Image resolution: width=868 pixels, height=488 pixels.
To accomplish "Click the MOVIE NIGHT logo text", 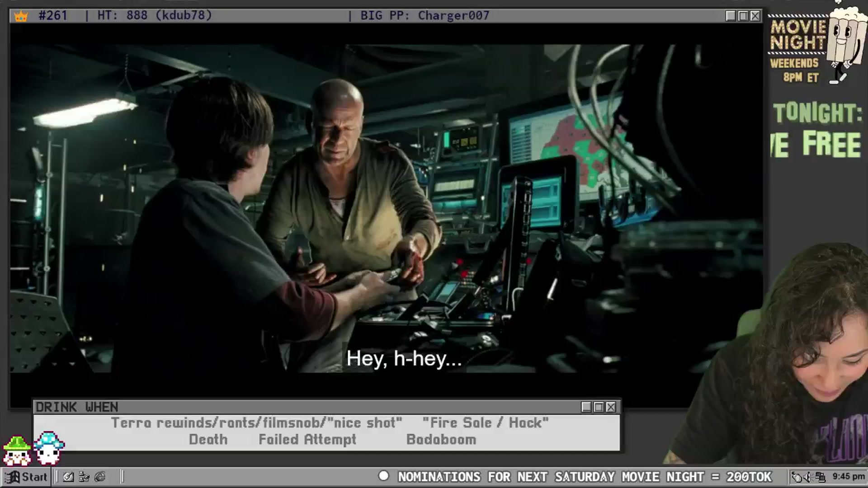I will [x=798, y=35].
